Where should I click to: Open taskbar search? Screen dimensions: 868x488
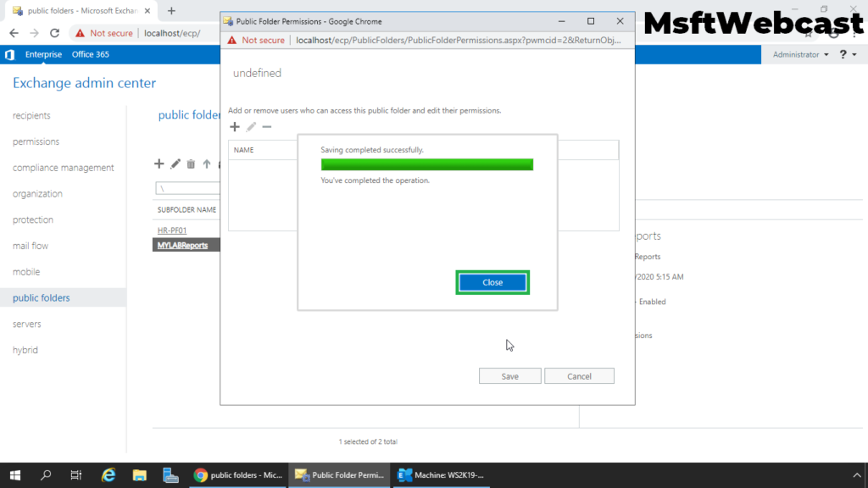click(46, 475)
